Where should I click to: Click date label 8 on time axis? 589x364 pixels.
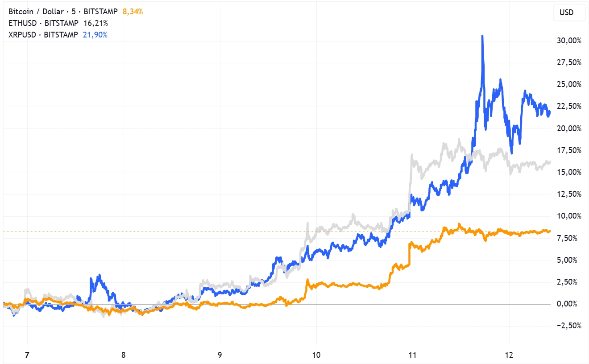[x=124, y=356]
